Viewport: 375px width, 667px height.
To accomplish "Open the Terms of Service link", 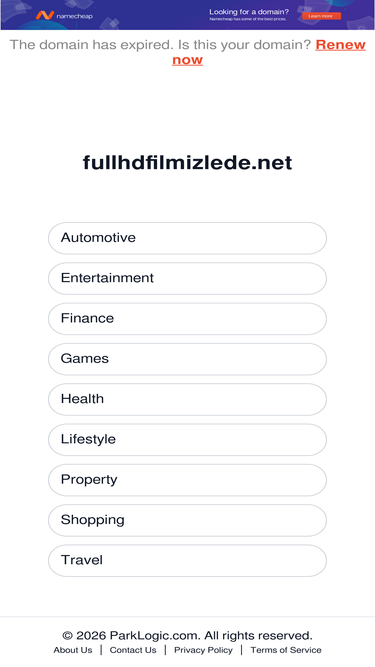I will [x=286, y=650].
